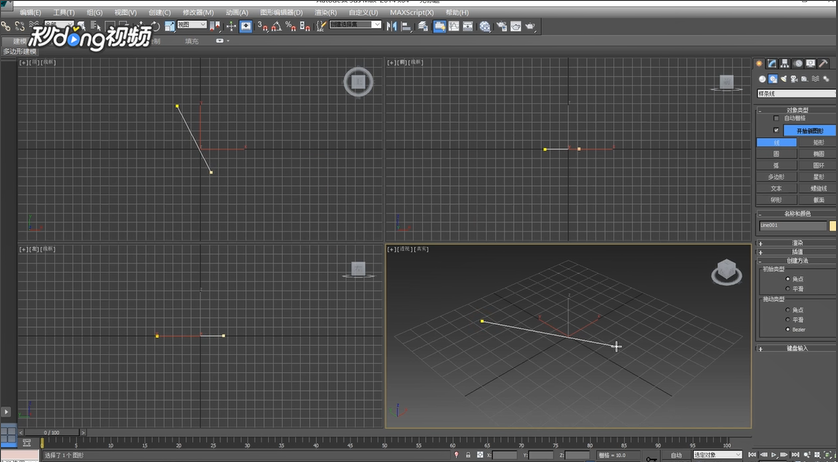Select the Shapes category icon
The height and width of the screenshot is (462, 838).
pyautogui.click(x=773, y=79)
